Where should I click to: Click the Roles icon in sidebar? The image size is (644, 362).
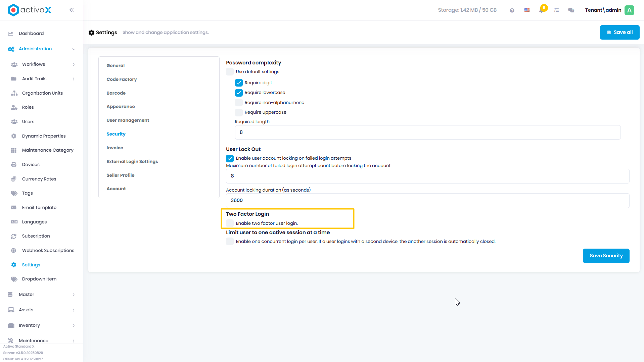click(14, 107)
